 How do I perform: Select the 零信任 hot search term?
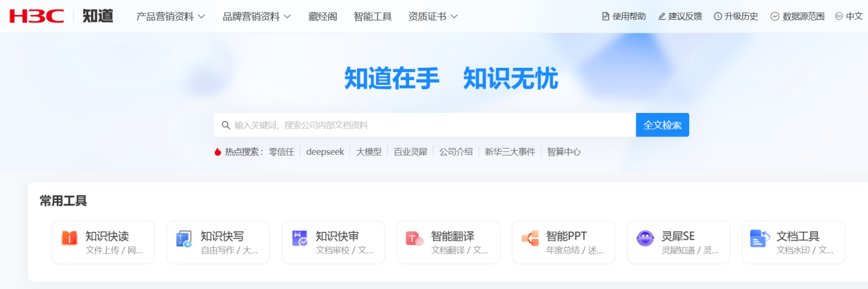[281, 152]
